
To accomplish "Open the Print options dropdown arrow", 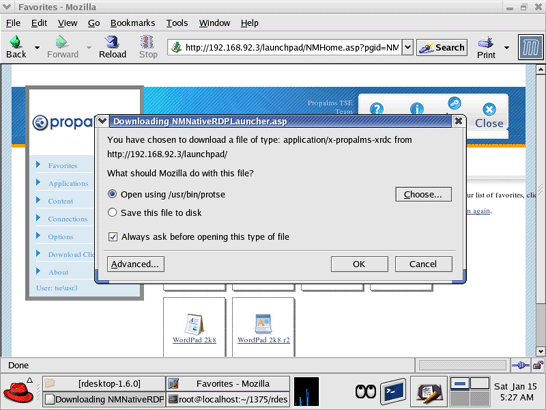I will [x=507, y=47].
